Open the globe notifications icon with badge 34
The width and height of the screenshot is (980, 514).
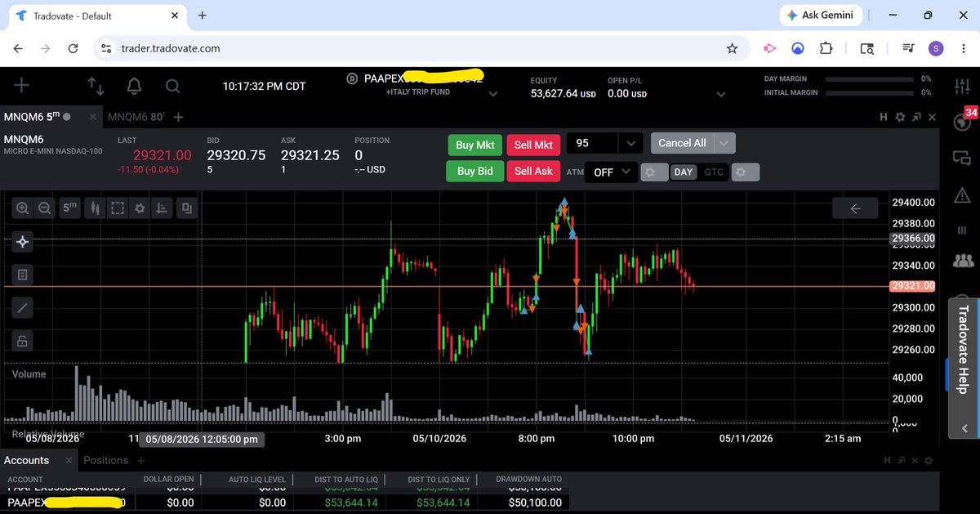pos(963,121)
